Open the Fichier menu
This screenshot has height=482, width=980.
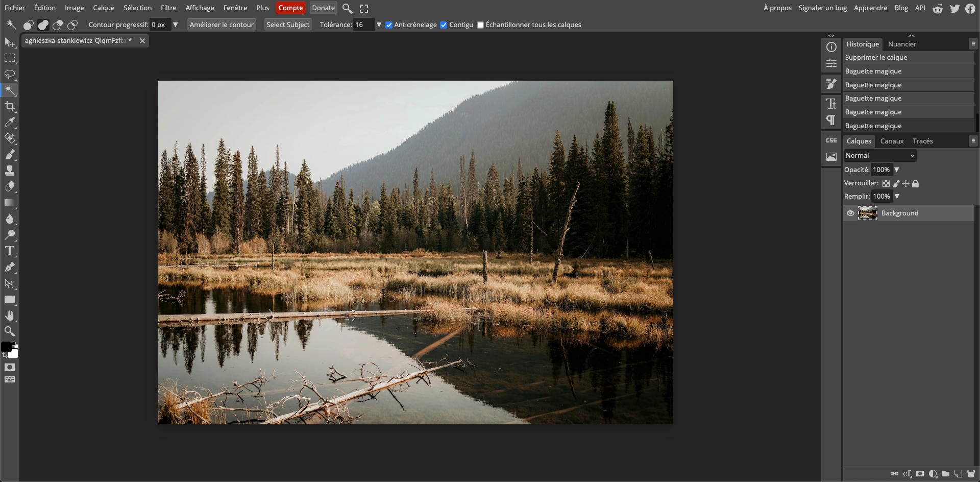(x=15, y=8)
